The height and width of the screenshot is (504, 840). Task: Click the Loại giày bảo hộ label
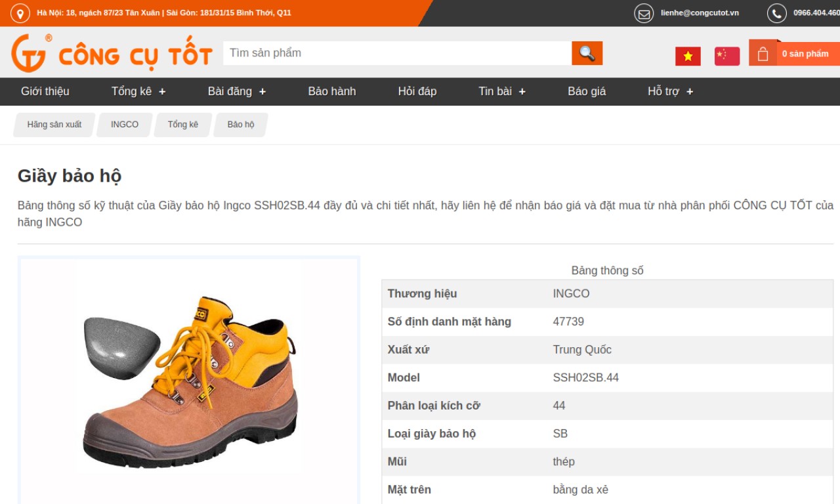[432, 434]
